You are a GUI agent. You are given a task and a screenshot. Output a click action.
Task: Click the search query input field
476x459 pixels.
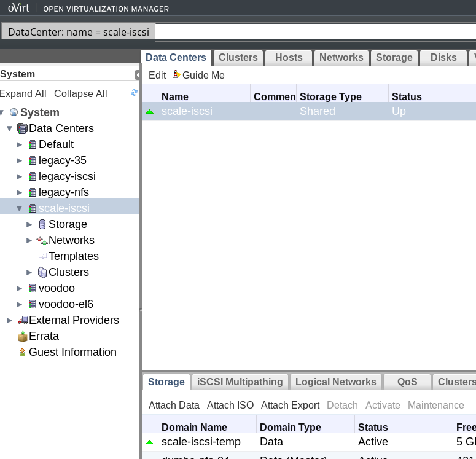pyautogui.click(x=316, y=32)
